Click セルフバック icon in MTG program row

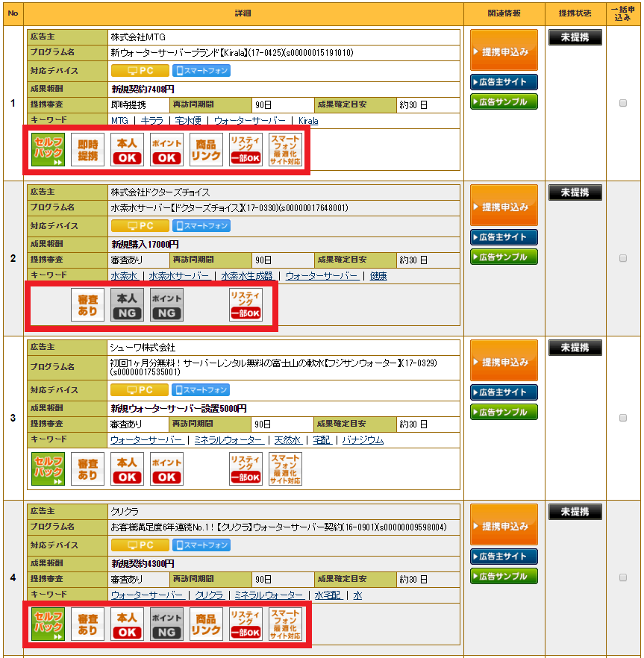48,150
